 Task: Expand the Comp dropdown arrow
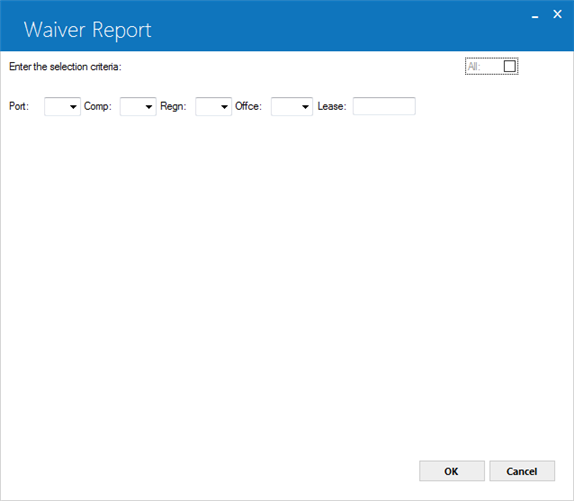click(x=149, y=106)
